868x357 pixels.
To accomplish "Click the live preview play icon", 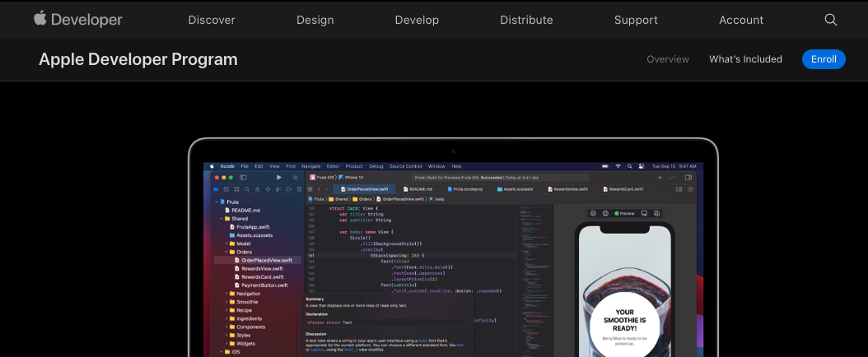I will (x=593, y=213).
